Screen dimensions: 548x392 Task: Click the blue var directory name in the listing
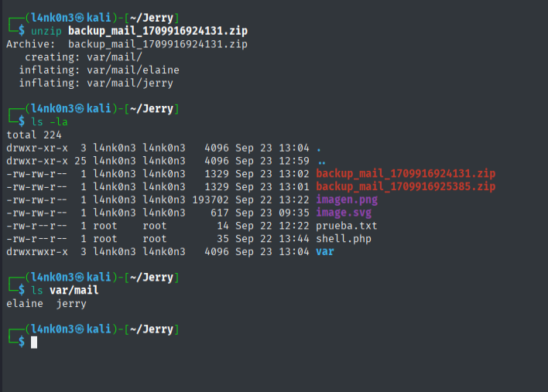pos(325,252)
